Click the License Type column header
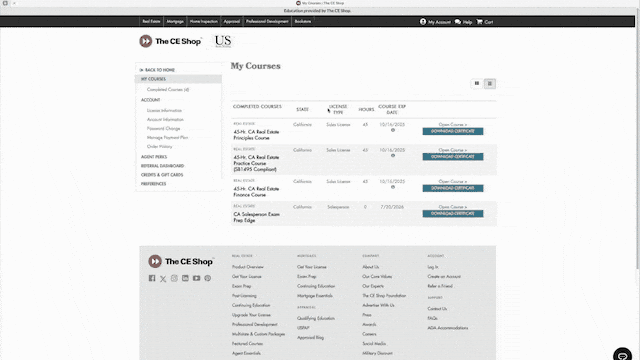Screen dimensions: 640x360 (338, 109)
